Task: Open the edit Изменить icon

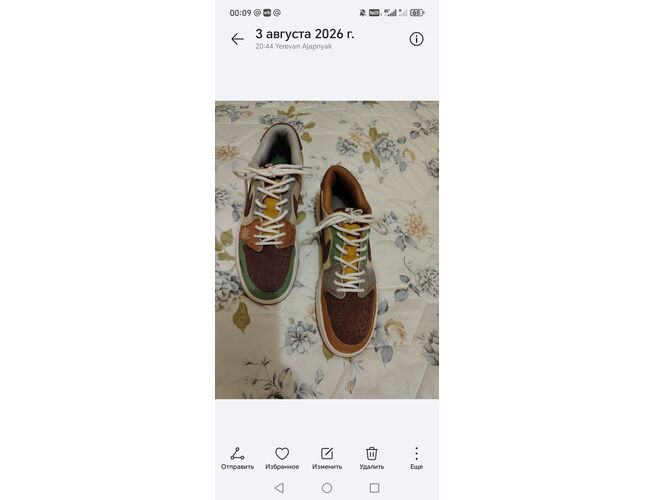Action: [x=327, y=454]
